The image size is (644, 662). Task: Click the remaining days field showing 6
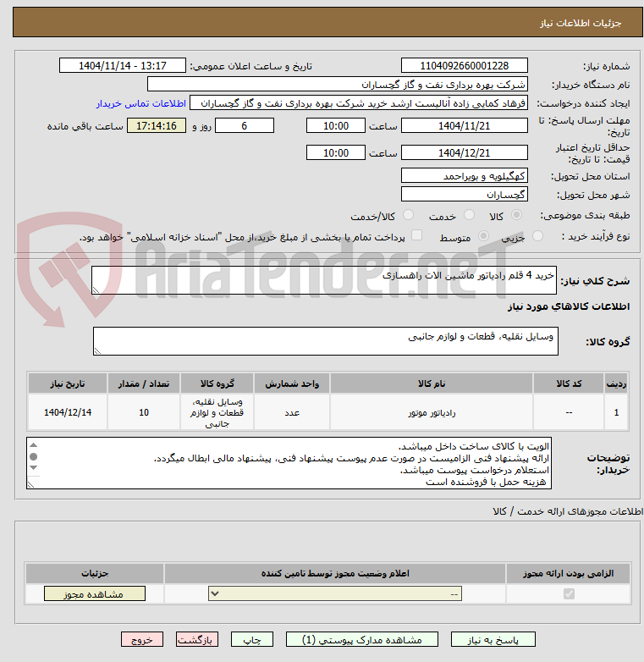click(x=245, y=126)
